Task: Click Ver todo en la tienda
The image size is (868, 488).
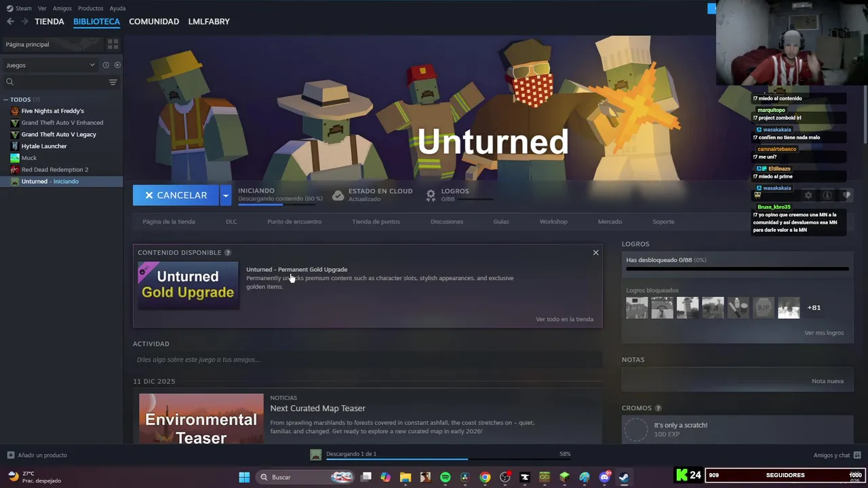Action: pyautogui.click(x=564, y=319)
